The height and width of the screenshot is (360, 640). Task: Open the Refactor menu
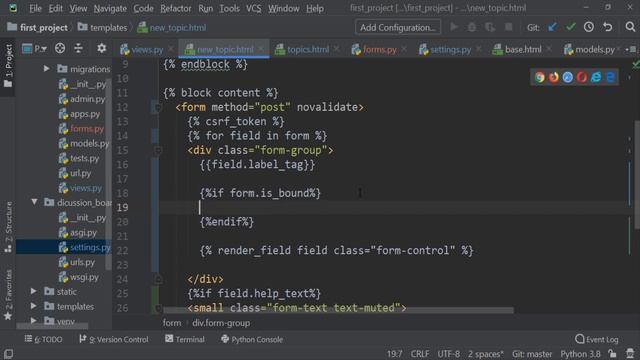(x=176, y=8)
